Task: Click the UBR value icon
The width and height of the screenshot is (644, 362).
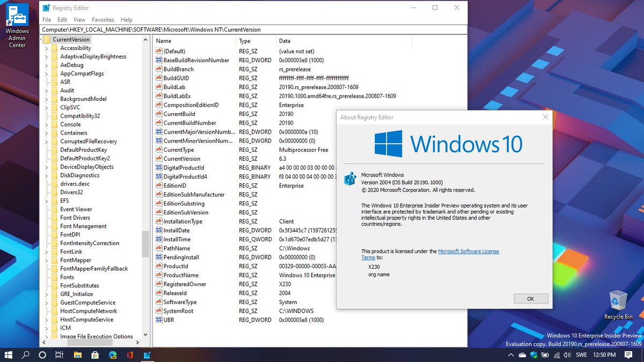Action: coord(158,320)
